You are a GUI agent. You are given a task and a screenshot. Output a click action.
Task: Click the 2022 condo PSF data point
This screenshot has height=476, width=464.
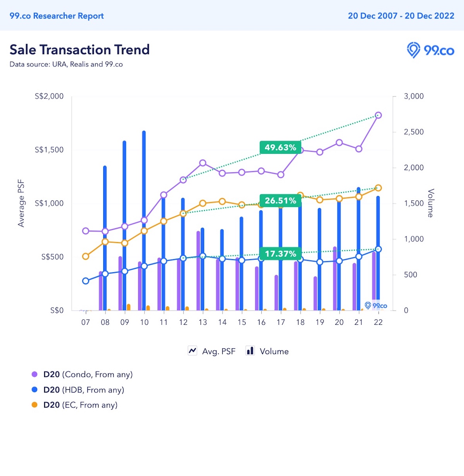click(378, 115)
